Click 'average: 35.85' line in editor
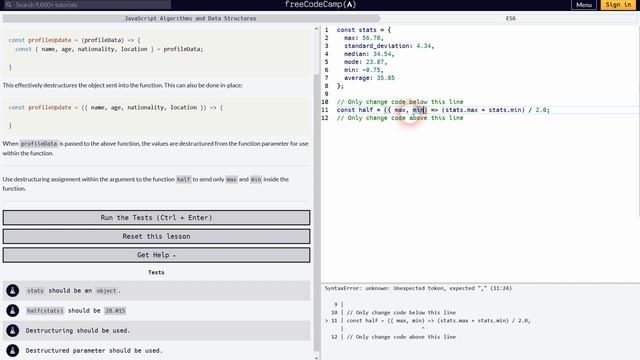Viewport: 640px width, 360px height. click(x=369, y=78)
